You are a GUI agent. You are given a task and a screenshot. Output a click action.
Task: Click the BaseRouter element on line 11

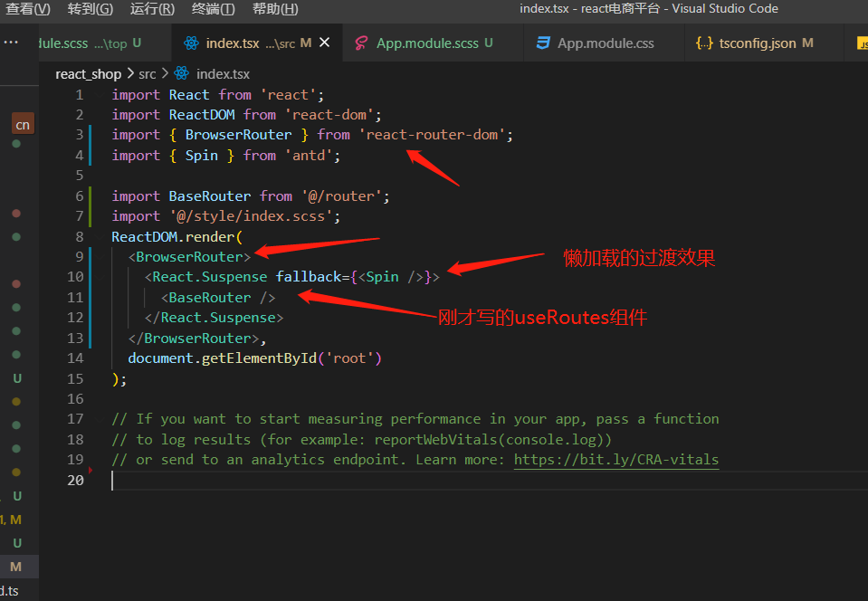coord(218,298)
